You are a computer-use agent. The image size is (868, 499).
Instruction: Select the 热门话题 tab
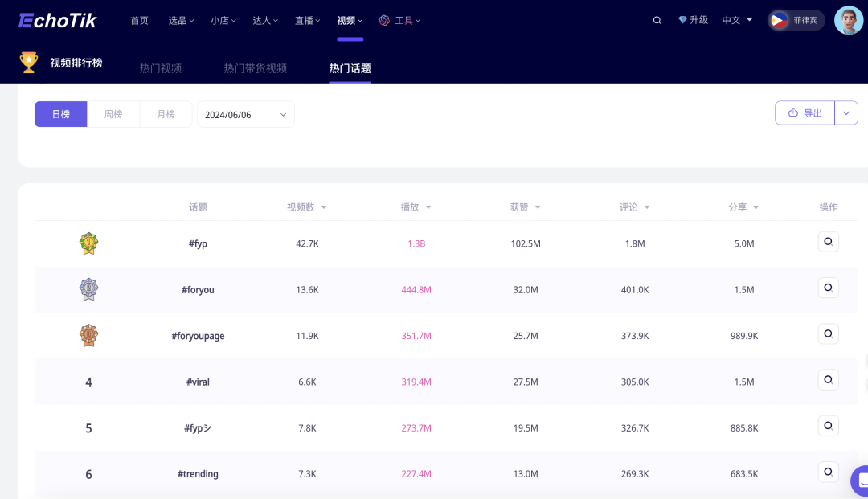[350, 68]
